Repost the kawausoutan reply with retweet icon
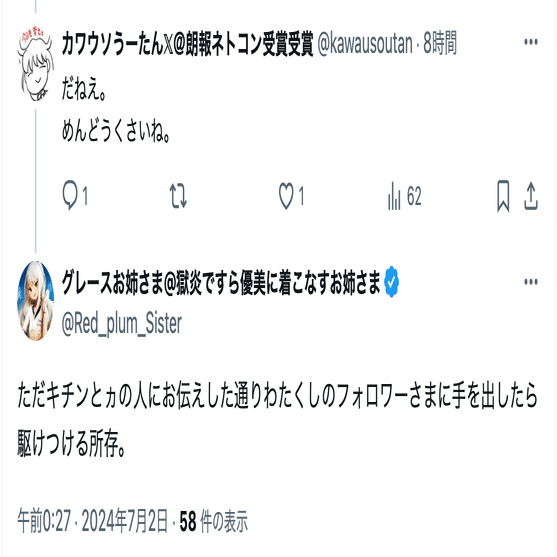The height and width of the screenshot is (557, 557). coord(178,195)
